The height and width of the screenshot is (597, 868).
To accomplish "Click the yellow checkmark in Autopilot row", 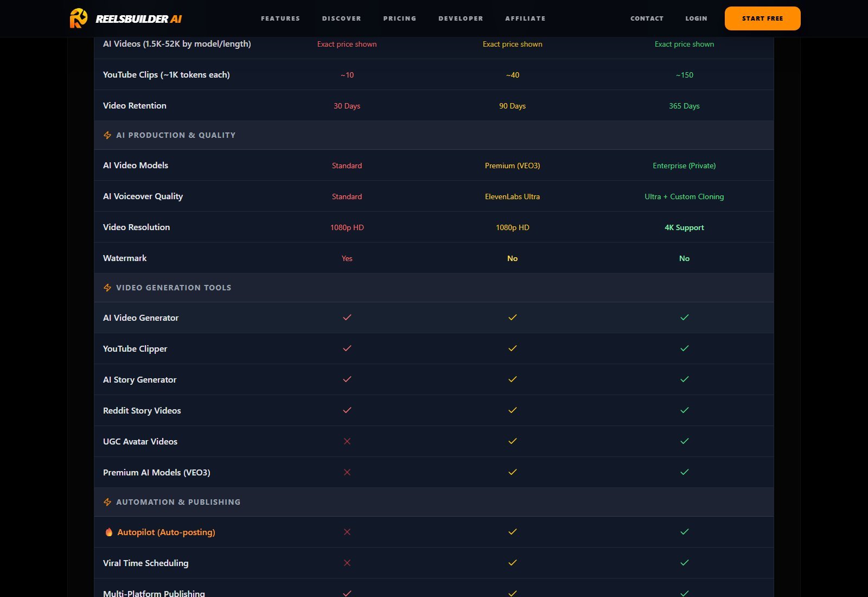I will click(513, 531).
